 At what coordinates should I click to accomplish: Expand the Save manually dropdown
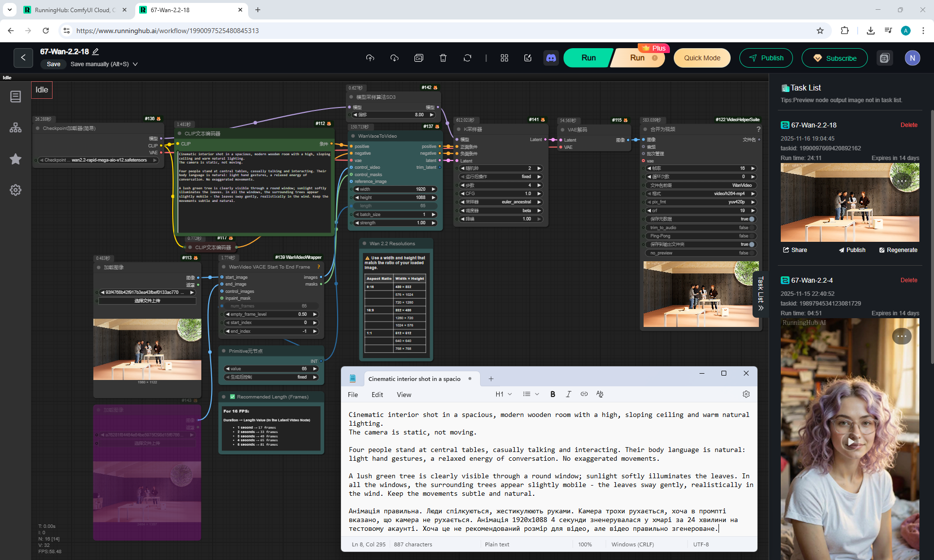click(x=135, y=64)
